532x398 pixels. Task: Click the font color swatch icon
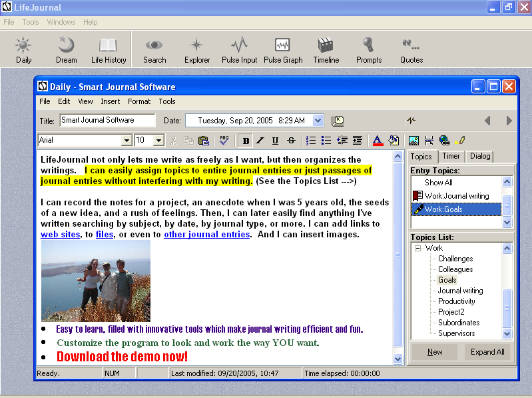[x=378, y=140]
